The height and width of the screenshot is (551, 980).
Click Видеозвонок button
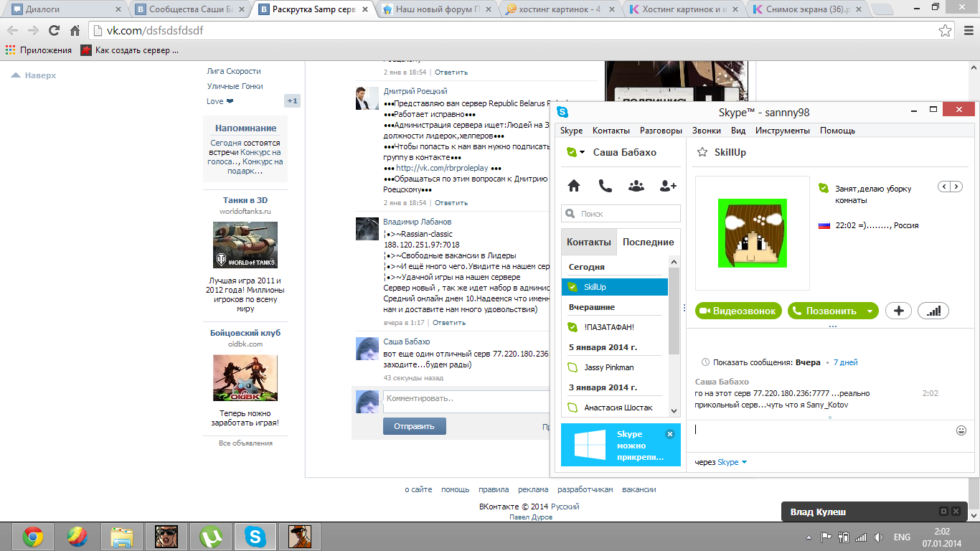[738, 311]
